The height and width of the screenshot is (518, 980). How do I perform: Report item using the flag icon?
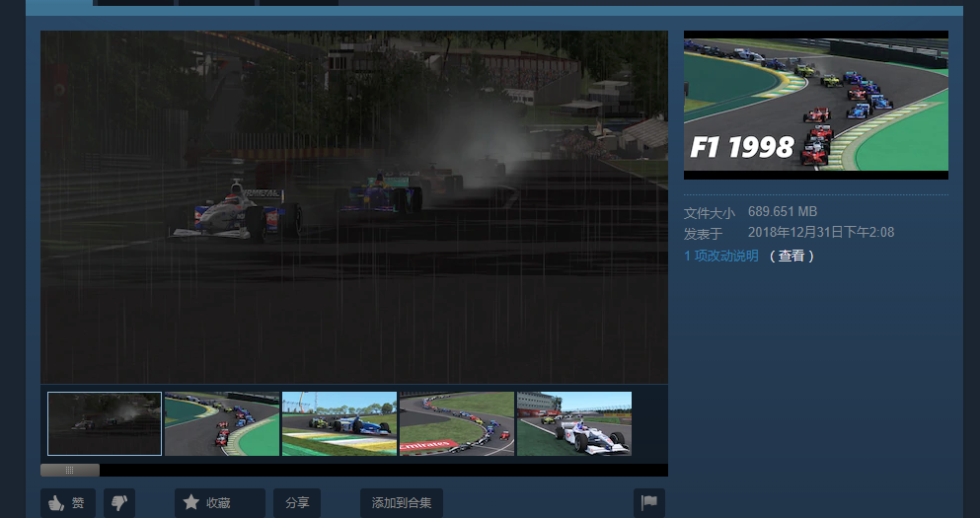(x=648, y=502)
